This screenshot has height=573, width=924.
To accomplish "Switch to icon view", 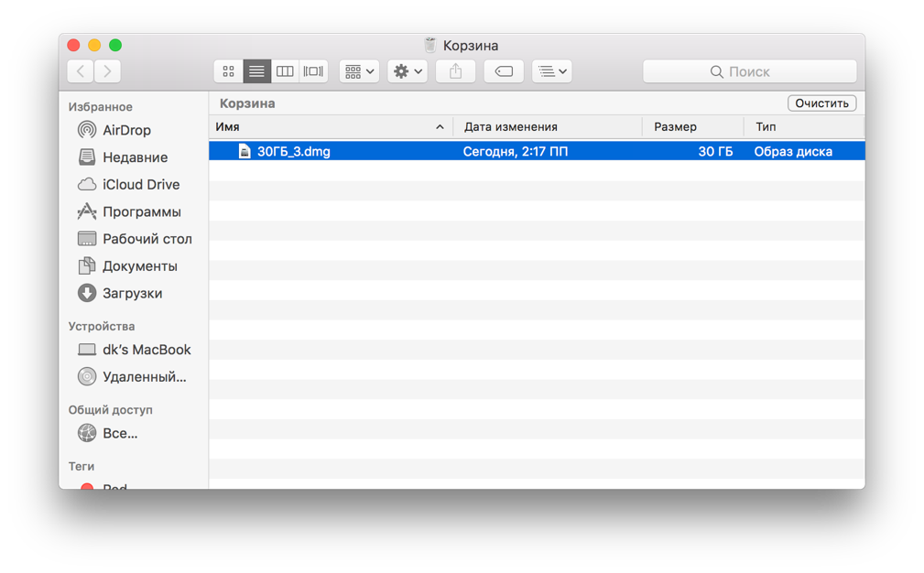I will point(230,71).
